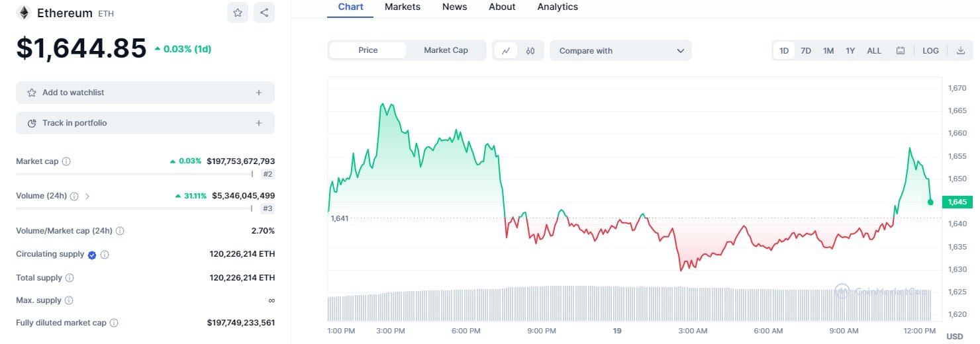
Task: Select the 7D time range
Action: coord(806,50)
